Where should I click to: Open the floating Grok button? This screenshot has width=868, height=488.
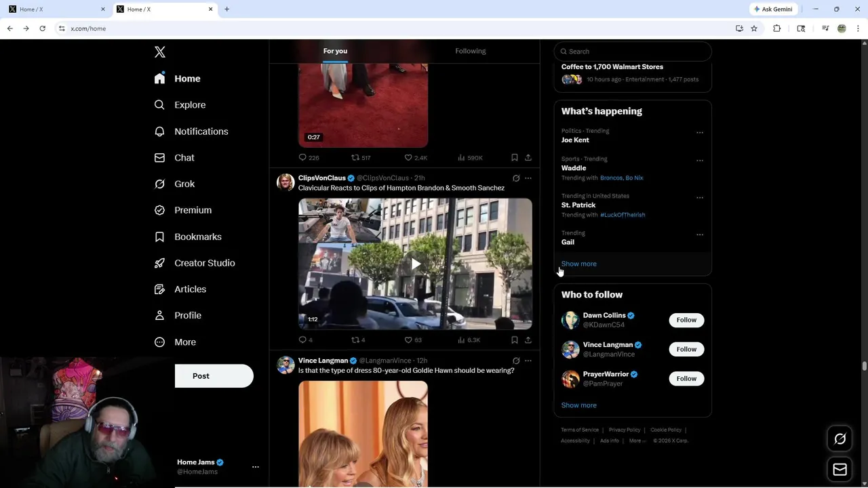point(840,439)
